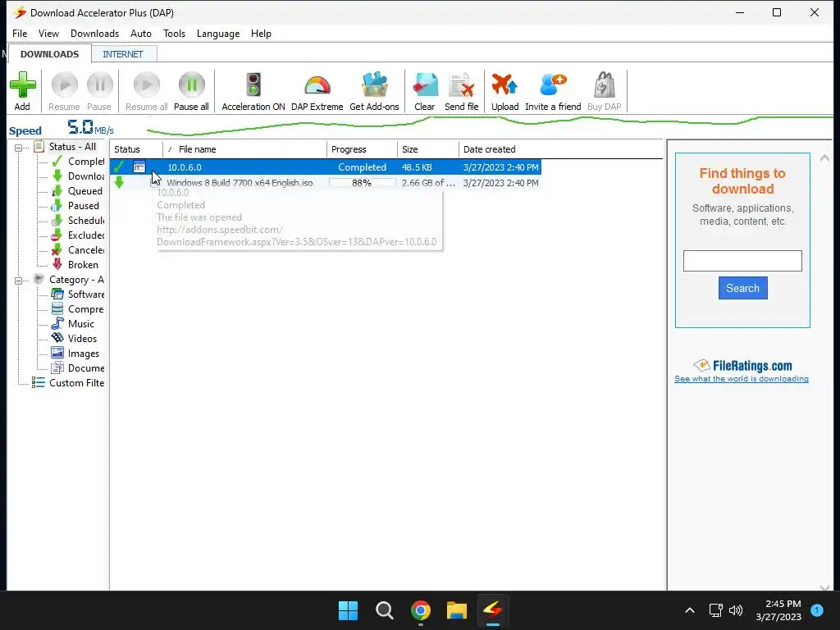Click the search text field
Viewport: 840px width, 630px height.
(x=742, y=261)
